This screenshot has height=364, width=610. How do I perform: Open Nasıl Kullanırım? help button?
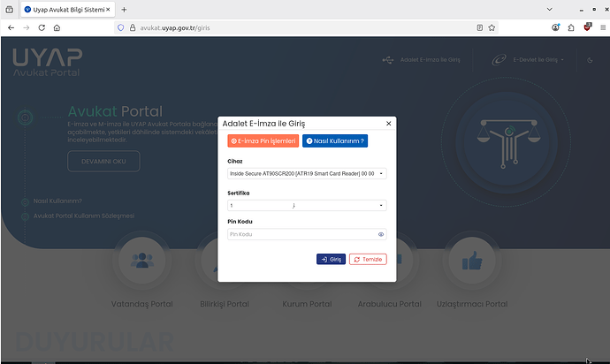335,140
